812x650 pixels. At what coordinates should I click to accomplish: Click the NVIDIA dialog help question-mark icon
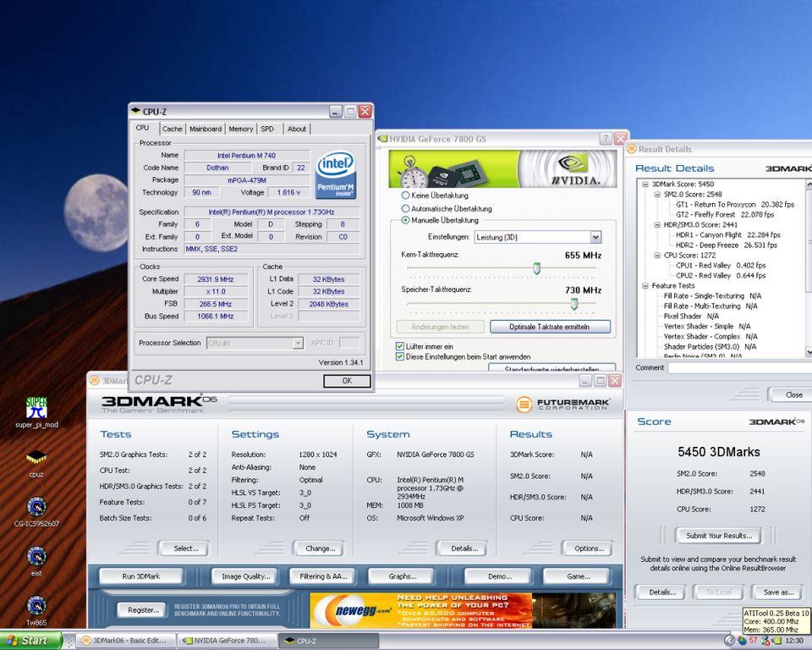(606, 139)
